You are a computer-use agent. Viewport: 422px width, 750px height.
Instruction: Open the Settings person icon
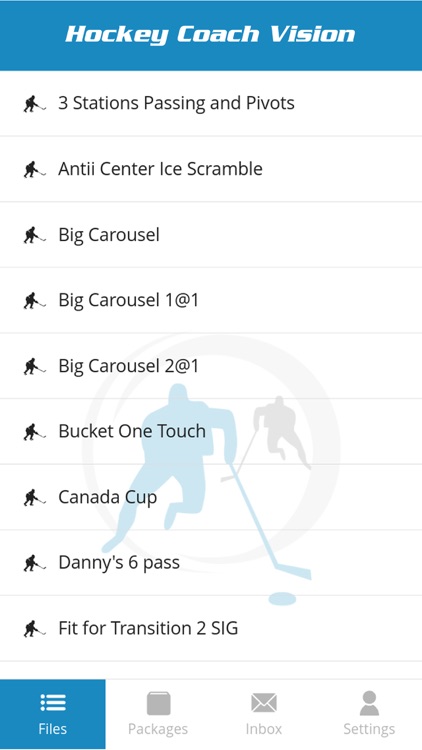pos(369,703)
